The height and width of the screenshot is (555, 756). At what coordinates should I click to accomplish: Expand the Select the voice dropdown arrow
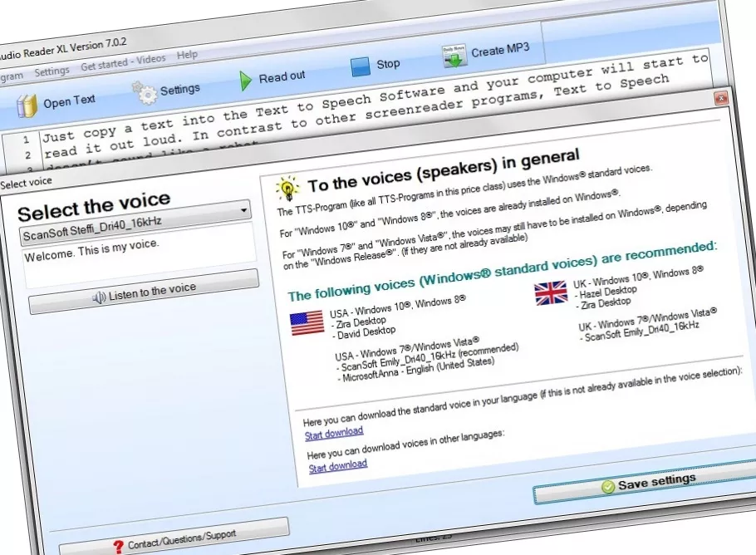tap(244, 211)
